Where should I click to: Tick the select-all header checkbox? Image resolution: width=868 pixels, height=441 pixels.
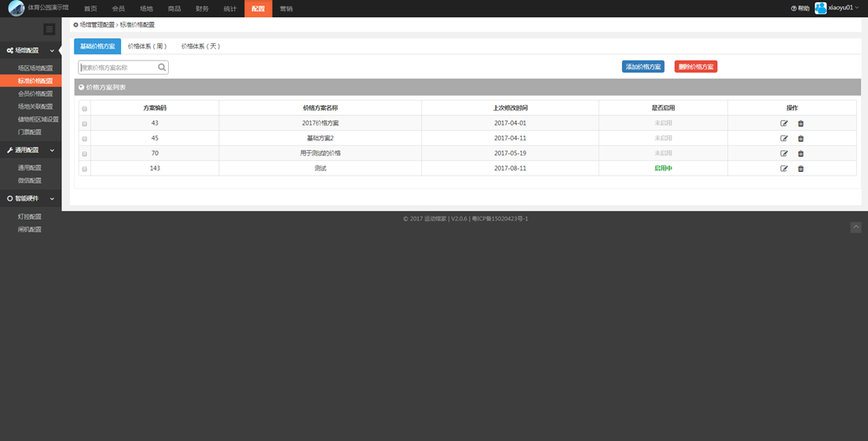pyautogui.click(x=84, y=108)
